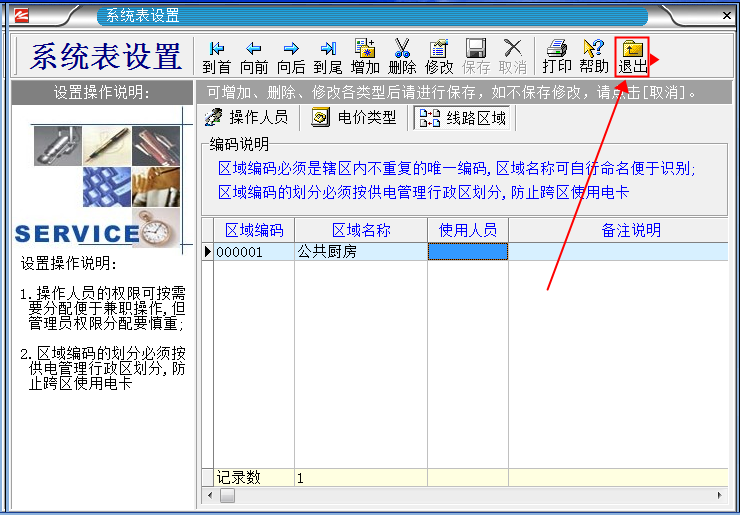Go to previous record with 向前
Screen dimensions: 740x515
pos(254,56)
